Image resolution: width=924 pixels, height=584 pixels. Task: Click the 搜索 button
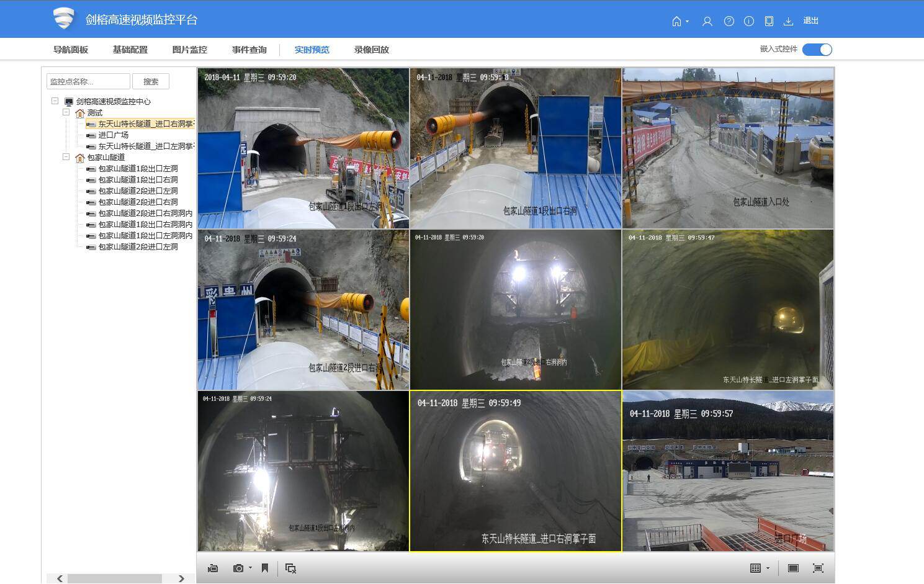(x=151, y=81)
